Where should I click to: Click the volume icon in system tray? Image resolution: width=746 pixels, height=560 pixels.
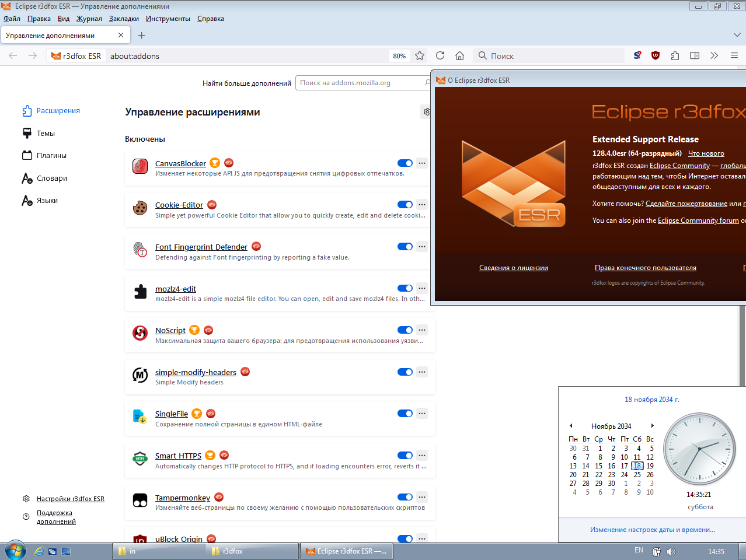point(671,551)
